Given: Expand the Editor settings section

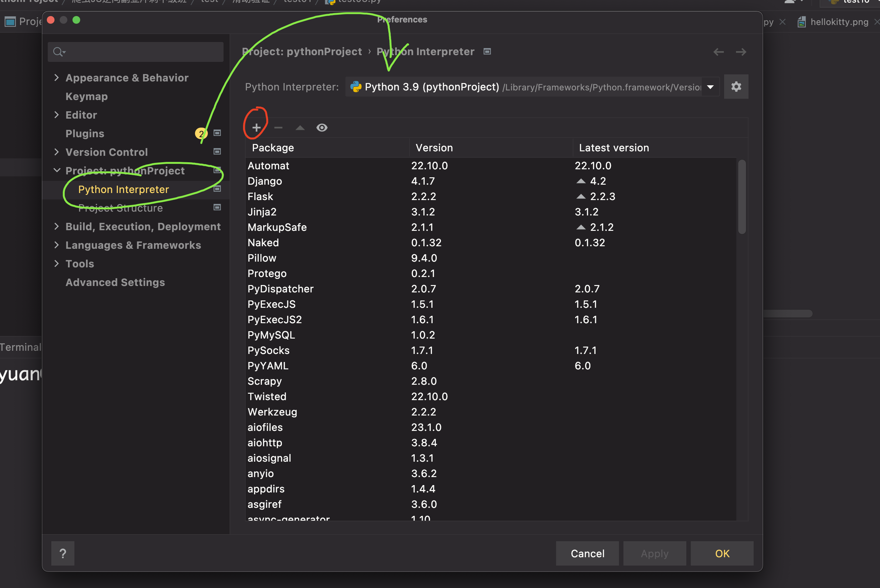Looking at the screenshot, I should [57, 115].
